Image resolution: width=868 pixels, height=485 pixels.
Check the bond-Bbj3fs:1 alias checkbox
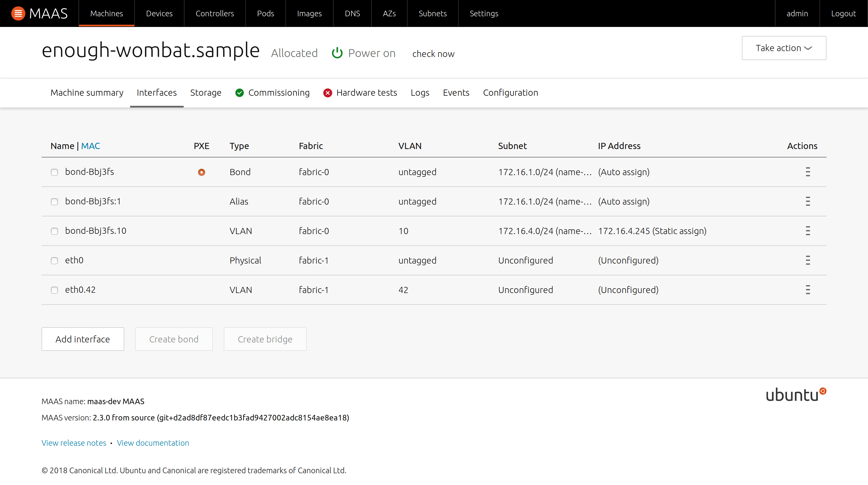[x=54, y=202]
